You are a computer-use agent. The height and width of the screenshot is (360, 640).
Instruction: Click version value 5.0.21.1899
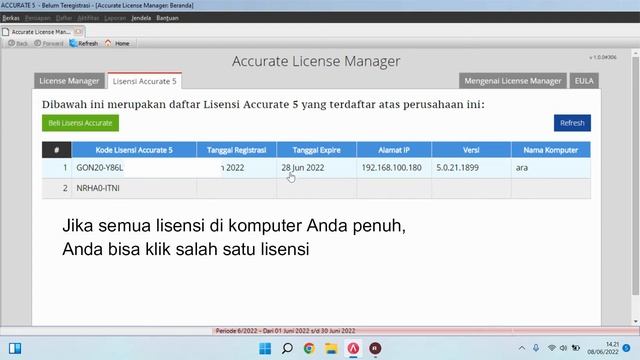click(457, 168)
